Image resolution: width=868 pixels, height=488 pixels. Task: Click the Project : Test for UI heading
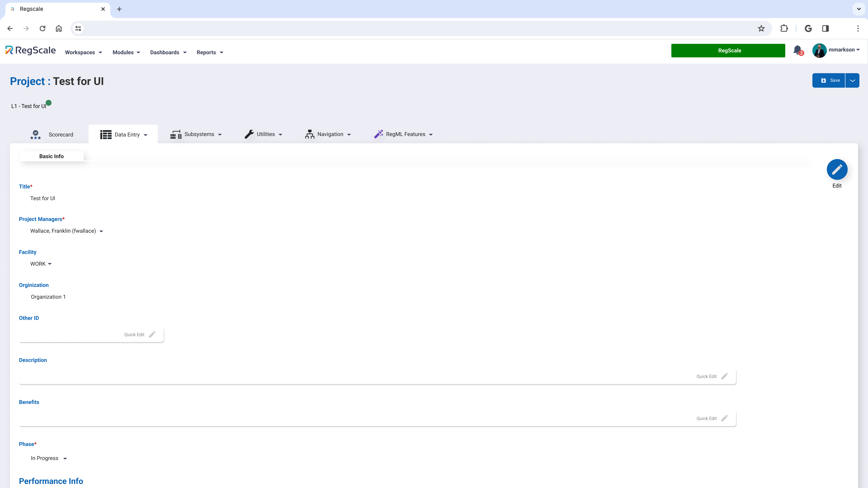[57, 81]
